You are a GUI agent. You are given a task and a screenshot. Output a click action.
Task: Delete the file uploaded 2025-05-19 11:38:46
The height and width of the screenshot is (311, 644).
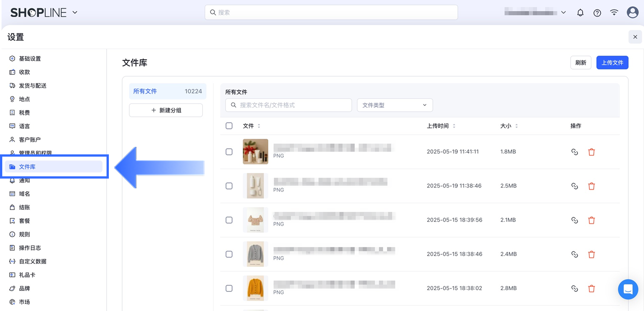591,186
